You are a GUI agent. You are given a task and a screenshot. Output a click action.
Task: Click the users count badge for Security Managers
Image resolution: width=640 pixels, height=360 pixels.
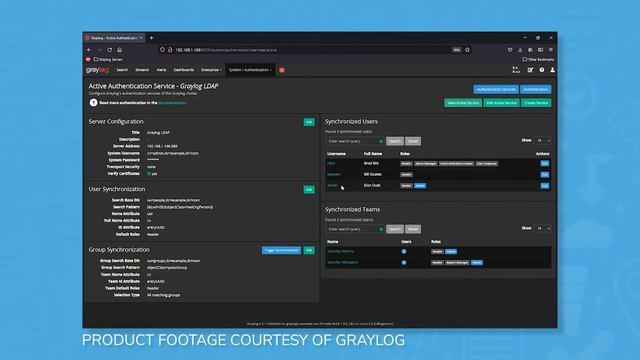click(x=404, y=262)
